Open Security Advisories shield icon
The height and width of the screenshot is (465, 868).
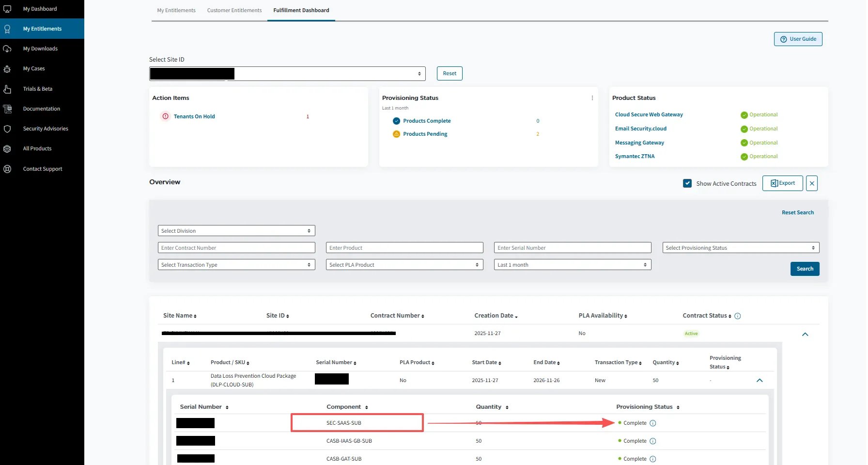tap(7, 129)
